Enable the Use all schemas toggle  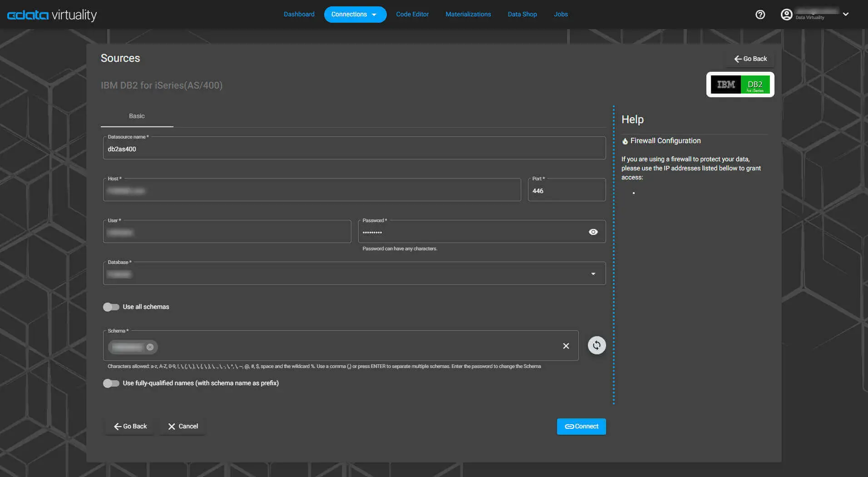point(111,307)
